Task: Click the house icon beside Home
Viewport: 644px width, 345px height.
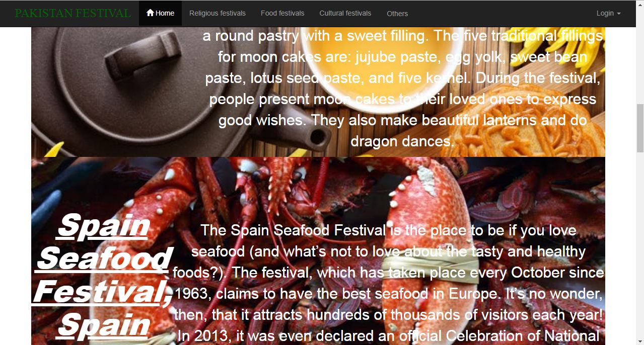Action: coord(150,13)
